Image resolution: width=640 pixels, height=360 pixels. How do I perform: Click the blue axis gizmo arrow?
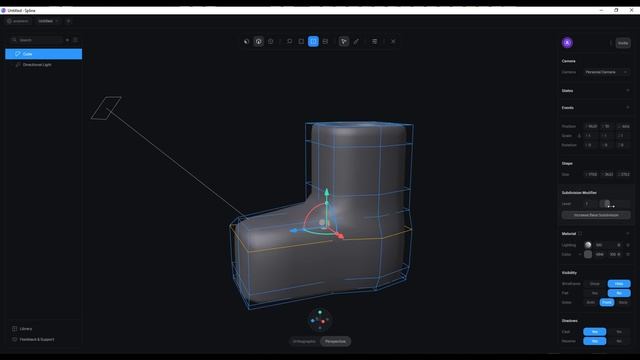(294, 231)
